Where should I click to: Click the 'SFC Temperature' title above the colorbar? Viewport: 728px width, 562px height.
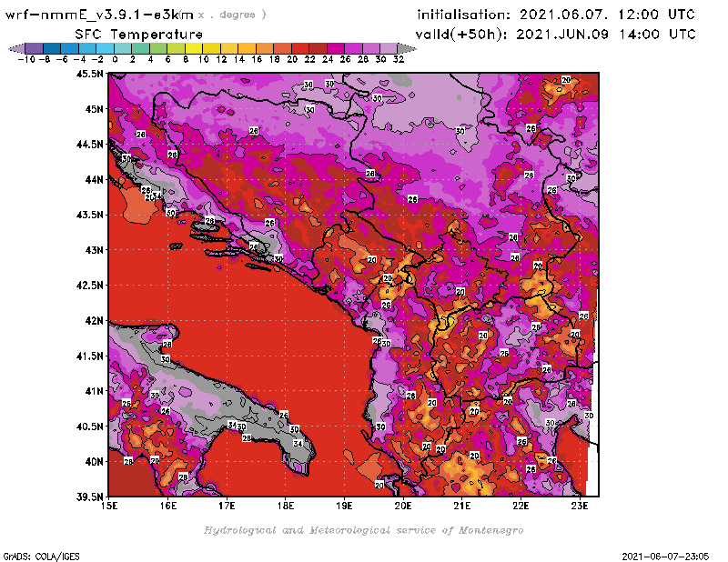[x=125, y=34]
